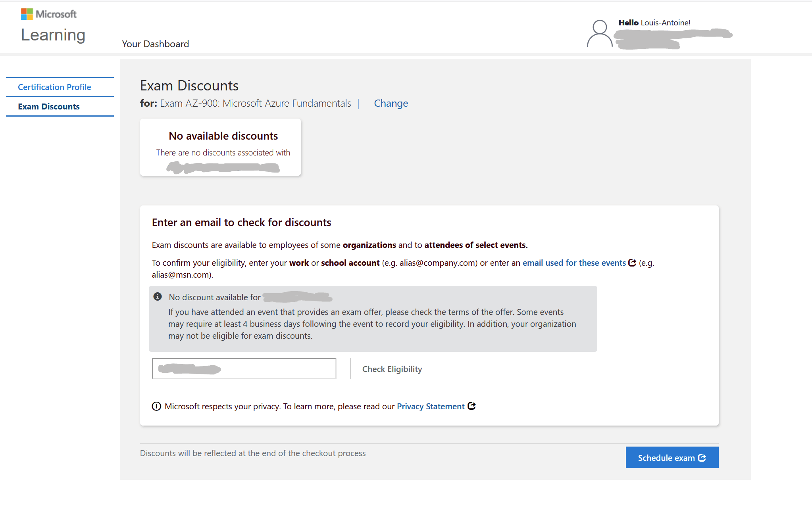Click the Learning heading text
Viewport: 812px width, 514px height.
tap(53, 35)
